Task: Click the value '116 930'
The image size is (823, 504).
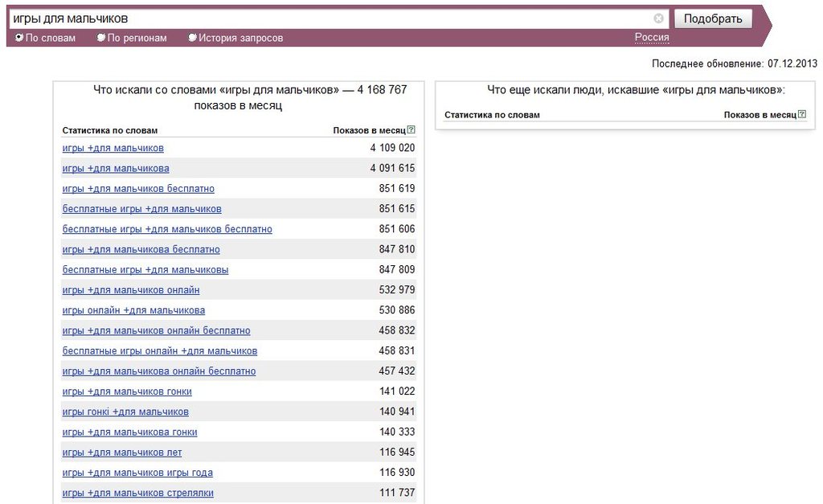Action: 397,473
